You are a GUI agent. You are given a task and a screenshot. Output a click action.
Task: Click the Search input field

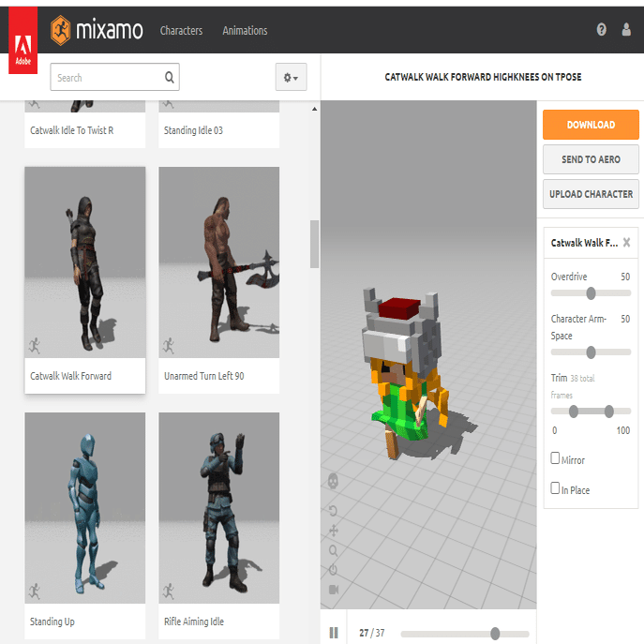114,77
